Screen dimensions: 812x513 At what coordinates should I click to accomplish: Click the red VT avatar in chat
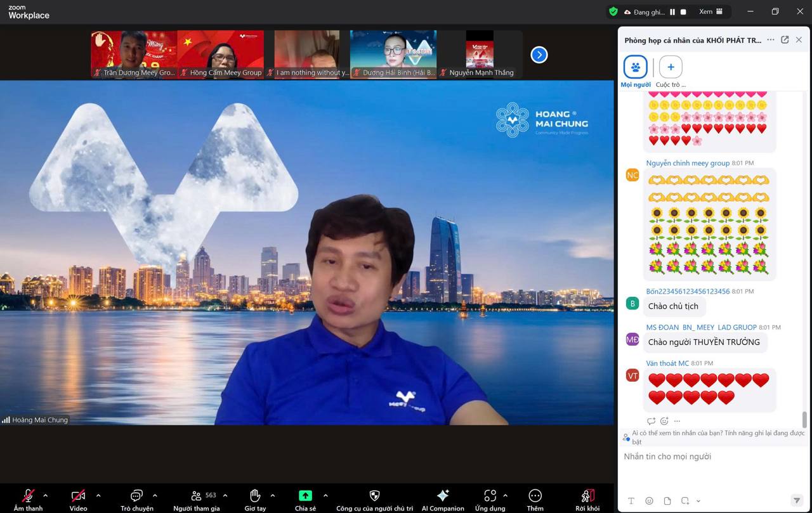point(632,375)
